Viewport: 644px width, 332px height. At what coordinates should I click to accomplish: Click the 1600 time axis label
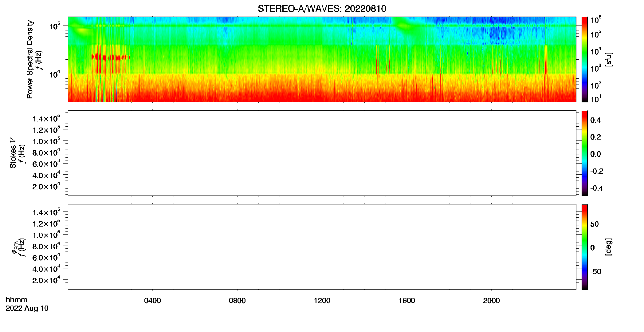[407, 301]
